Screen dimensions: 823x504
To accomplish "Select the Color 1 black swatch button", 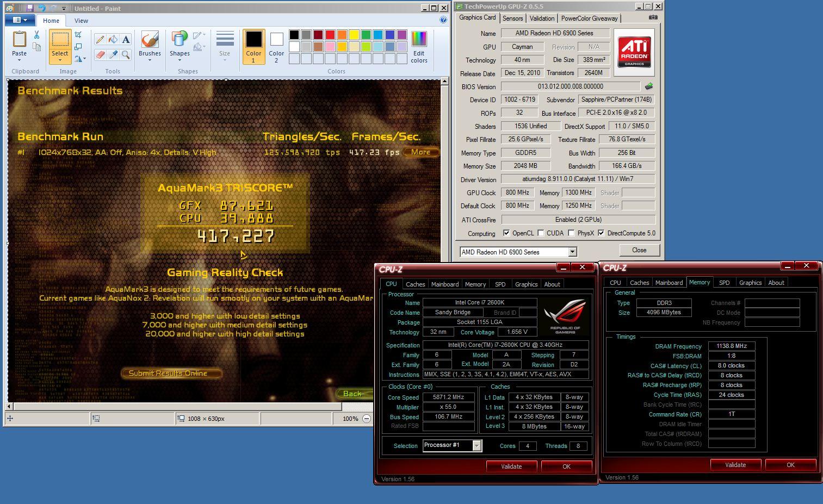I will [x=253, y=47].
